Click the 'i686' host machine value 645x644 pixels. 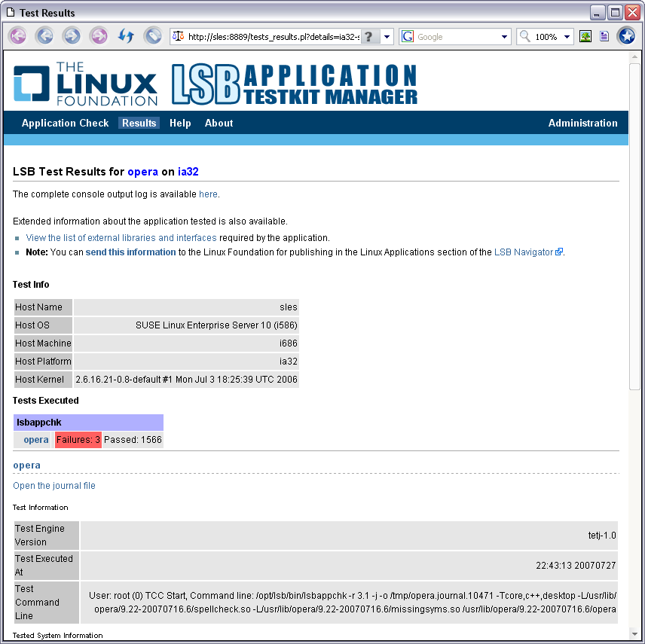289,343
